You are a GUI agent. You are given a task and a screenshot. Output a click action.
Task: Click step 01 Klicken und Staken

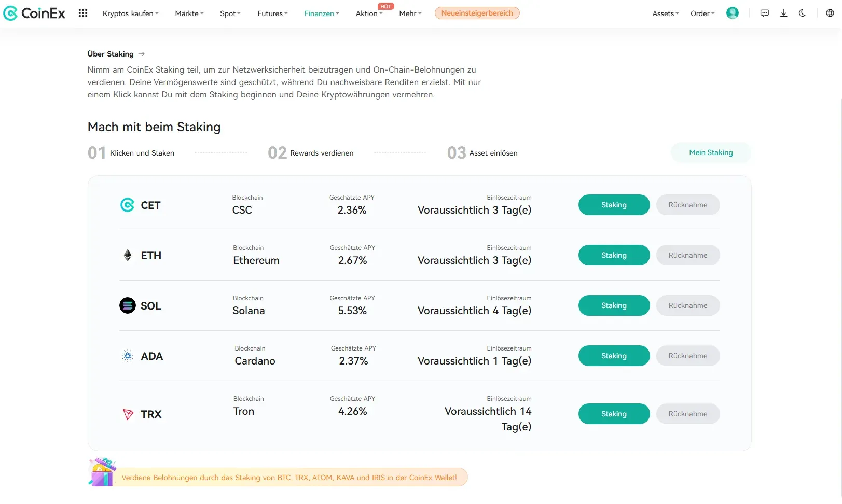pos(131,153)
